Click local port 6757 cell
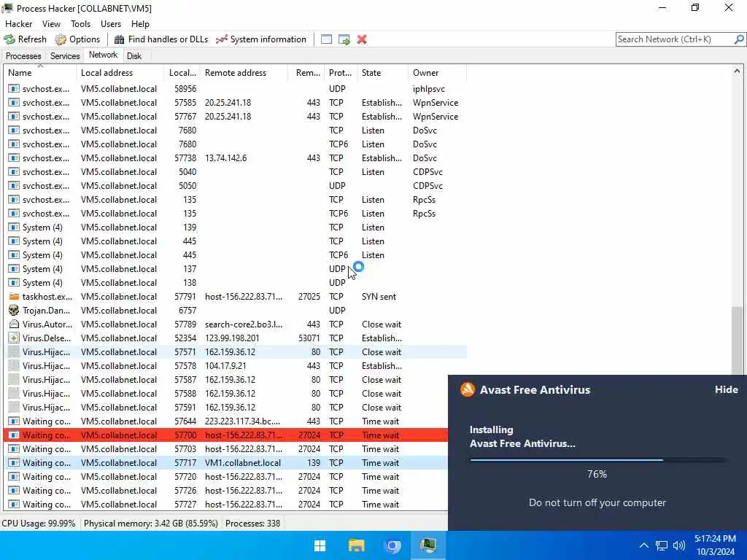The image size is (747, 560). [187, 311]
